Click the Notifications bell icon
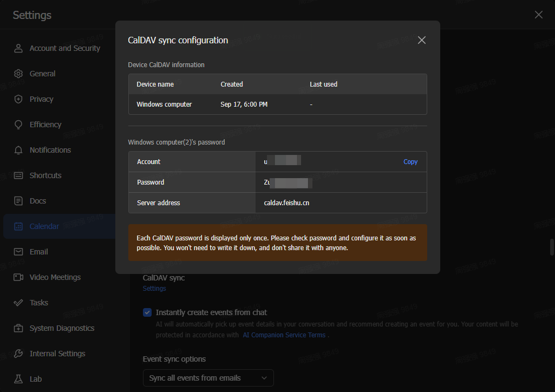 pos(18,150)
